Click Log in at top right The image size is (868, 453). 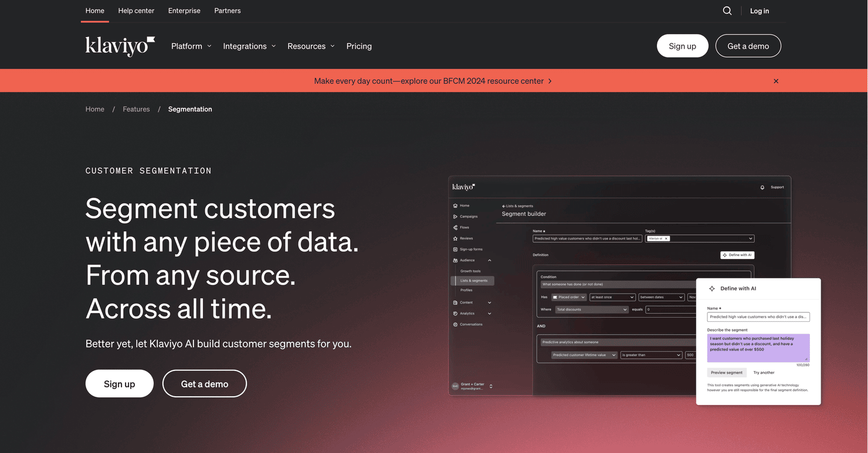click(759, 11)
